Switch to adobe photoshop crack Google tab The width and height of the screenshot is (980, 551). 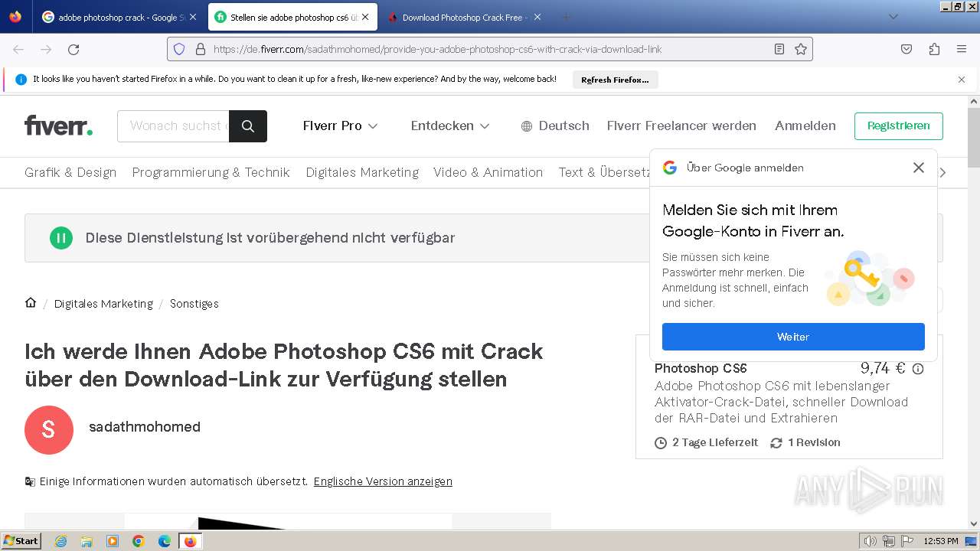tap(119, 17)
